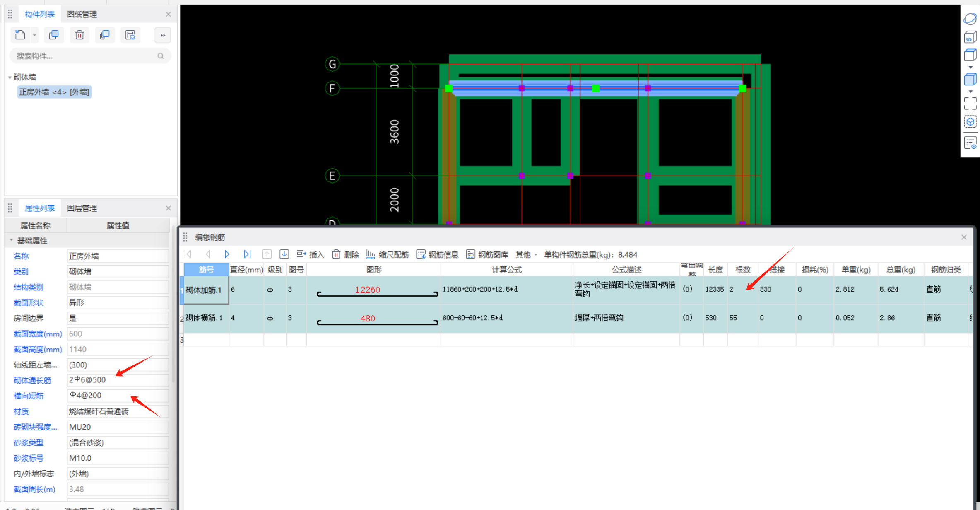Click the orbit view icon
Screen dimensions: 980x510
point(970,19)
